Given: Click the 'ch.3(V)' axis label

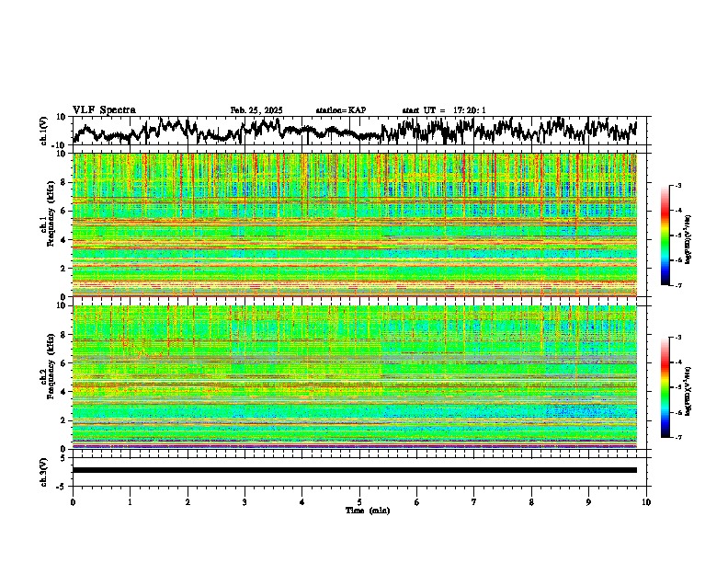Looking at the screenshot, I should 44,472.
